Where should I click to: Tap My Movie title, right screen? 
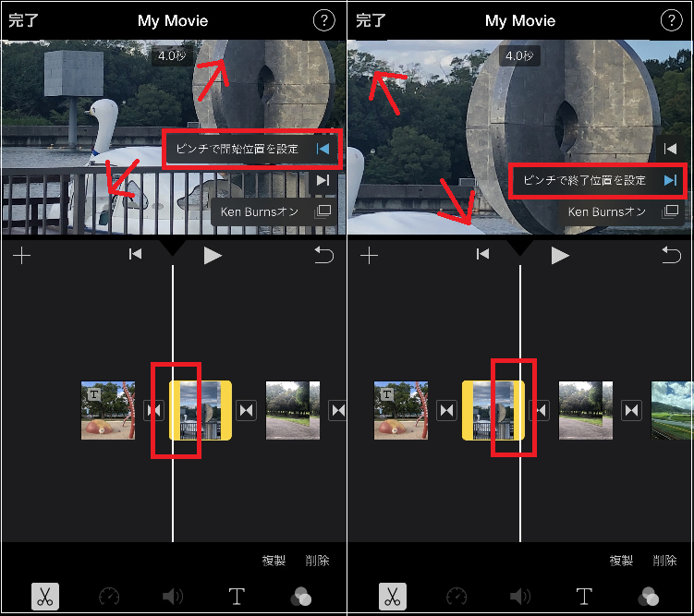click(520, 21)
